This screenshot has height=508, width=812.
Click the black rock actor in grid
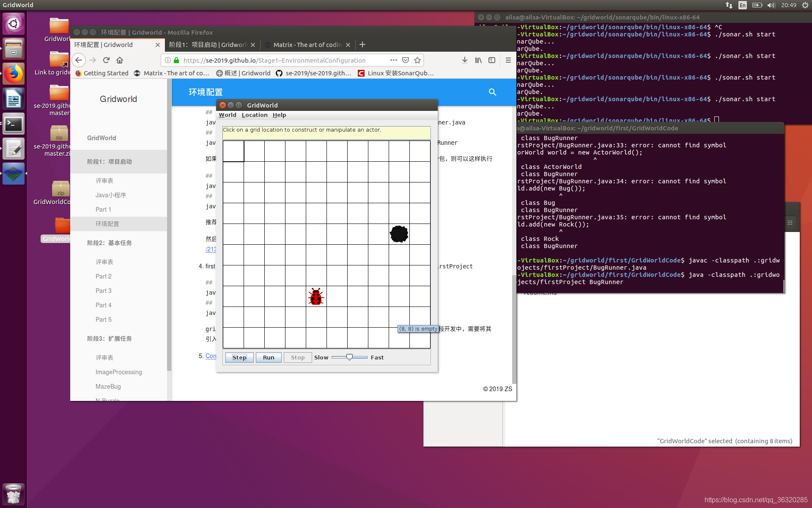399,234
